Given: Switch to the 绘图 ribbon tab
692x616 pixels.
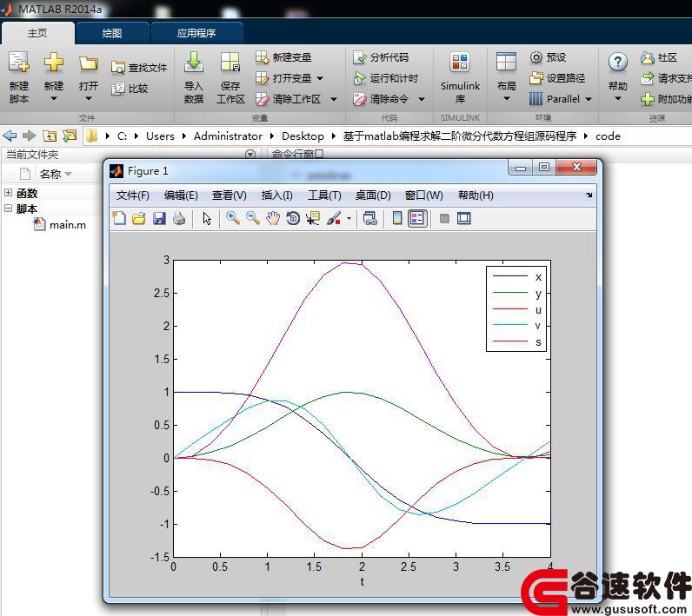Looking at the screenshot, I should click(x=112, y=33).
